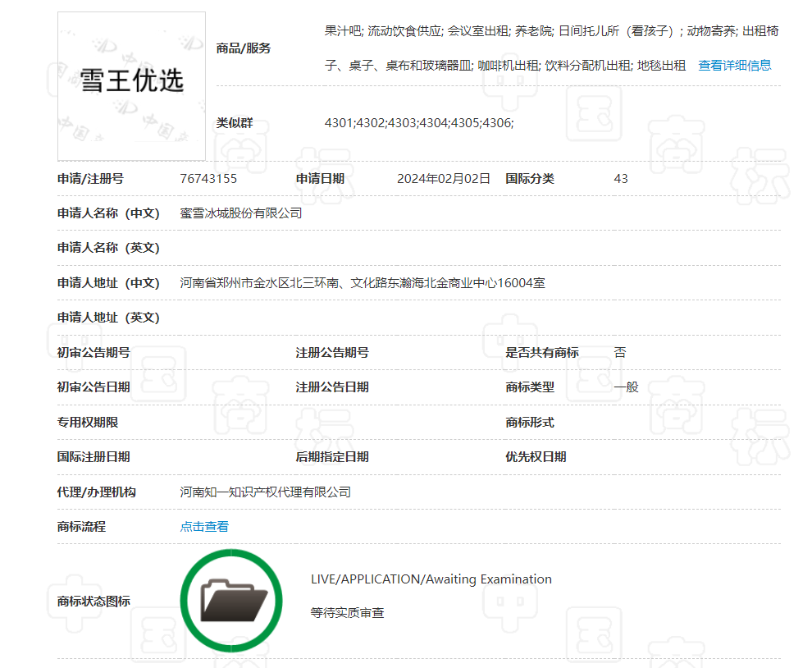Click the 后期指定日期 label
Viewport: 812px width, 668px height.
point(332,456)
